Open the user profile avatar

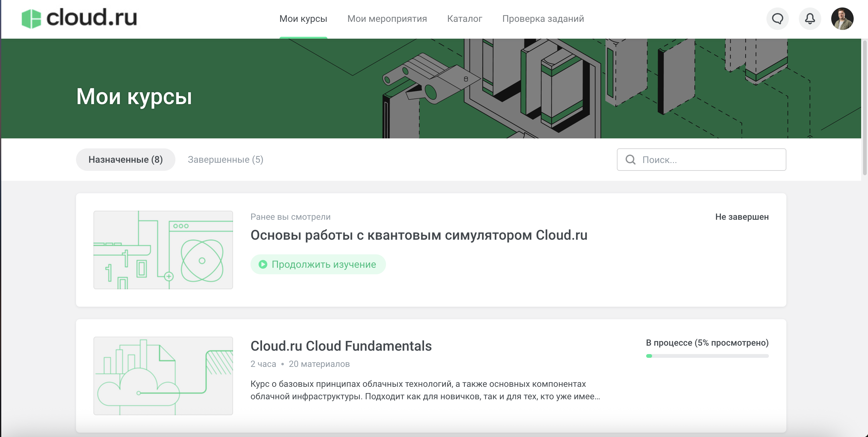coord(842,18)
